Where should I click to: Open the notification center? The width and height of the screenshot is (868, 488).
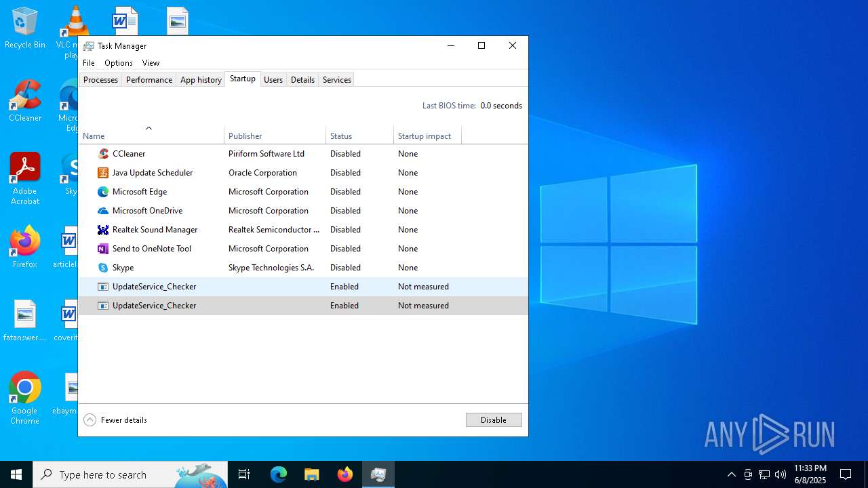[x=846, y=474]
